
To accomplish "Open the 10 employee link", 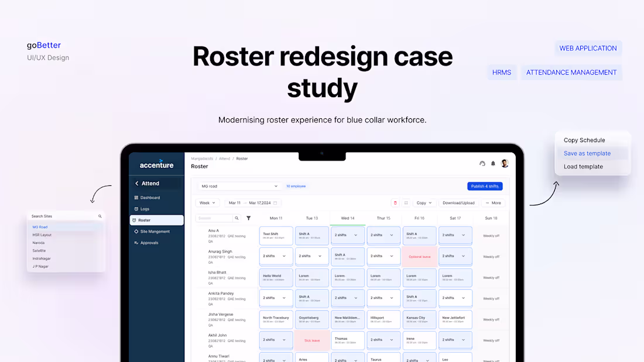I will pyautogui.click(x=296, y=186).
